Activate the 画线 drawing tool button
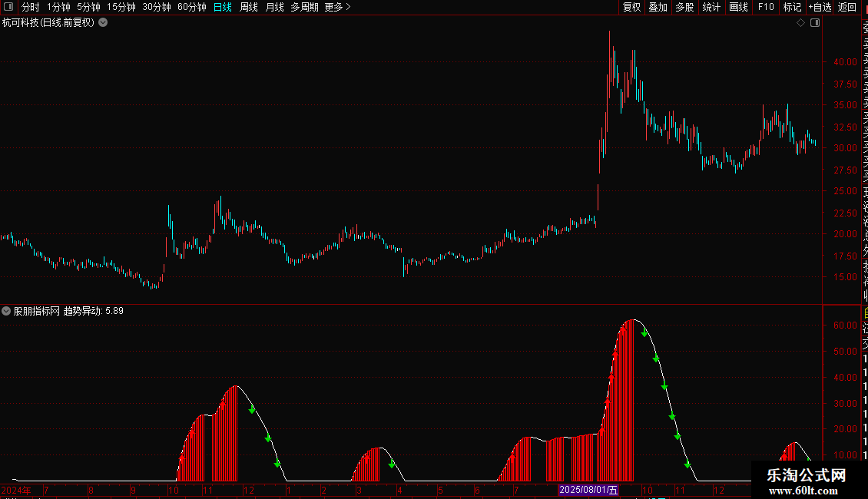The height and width of the screenshot is (499, 868). [x=738, y=7]
